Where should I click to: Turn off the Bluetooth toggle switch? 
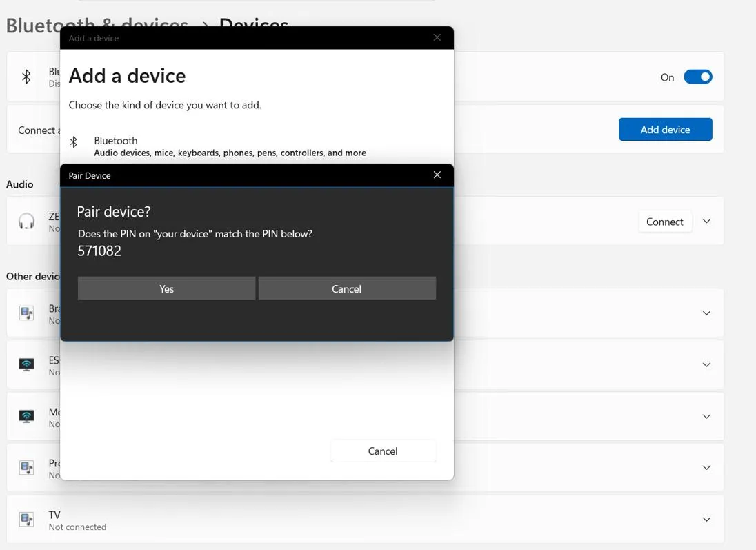[x=697, y=77]
